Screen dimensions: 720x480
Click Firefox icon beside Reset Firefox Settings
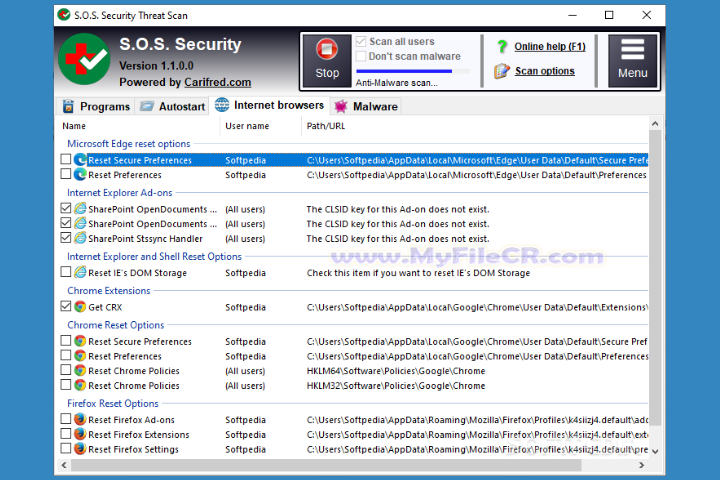(80, 448)
